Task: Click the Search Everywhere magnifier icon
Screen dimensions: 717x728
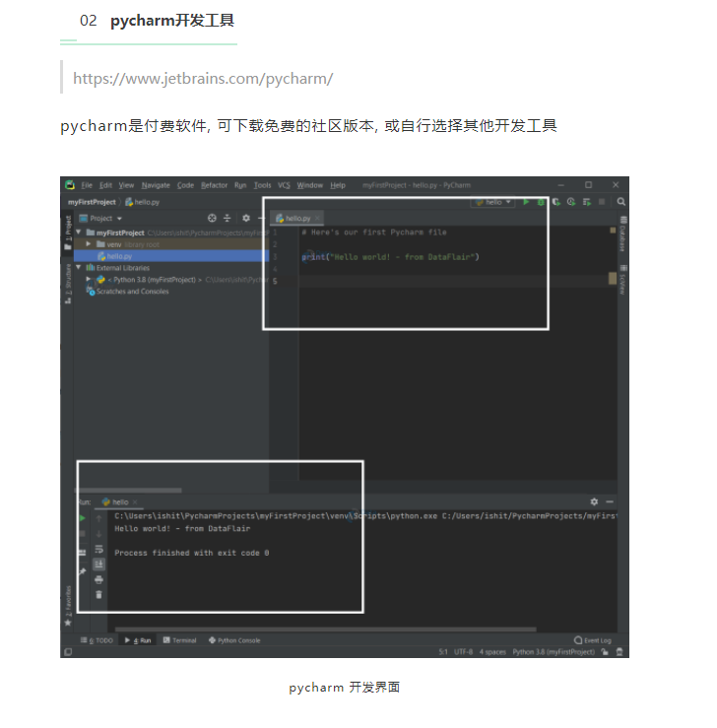Action: (620, 202)
